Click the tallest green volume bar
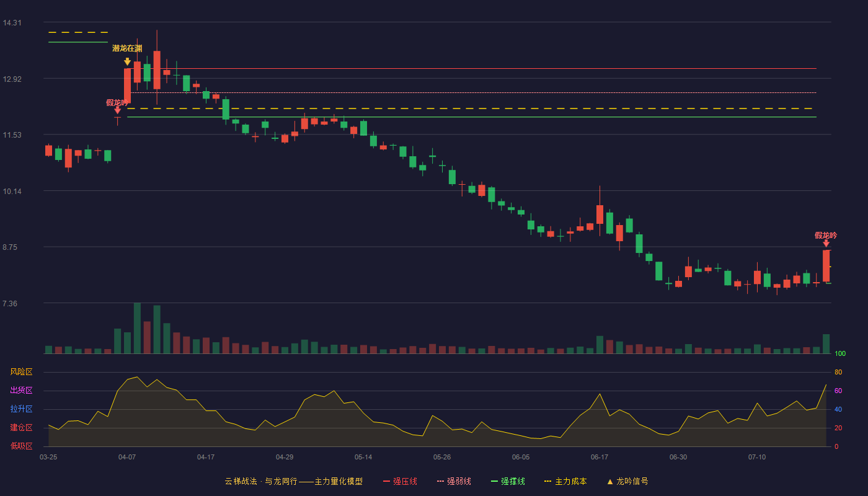 point(137,328)
